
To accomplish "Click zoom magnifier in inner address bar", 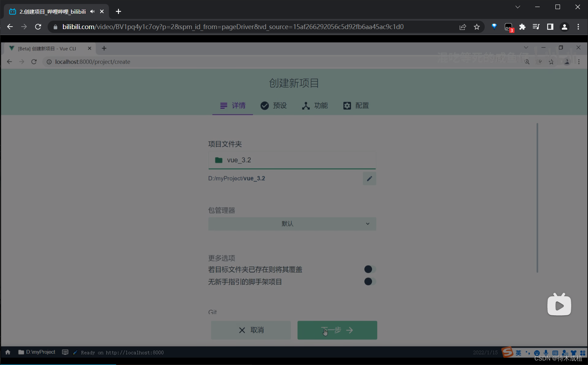I will (x=527, y=62).
